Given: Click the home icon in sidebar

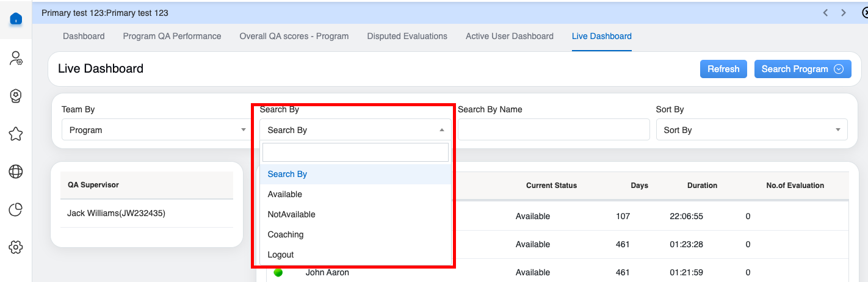Looking at the screenshot, I should (16, 19).
